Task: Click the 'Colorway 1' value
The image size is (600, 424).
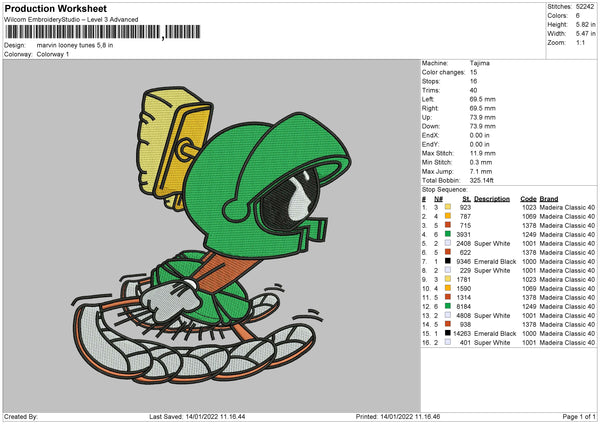Action: tap(53, 54)
